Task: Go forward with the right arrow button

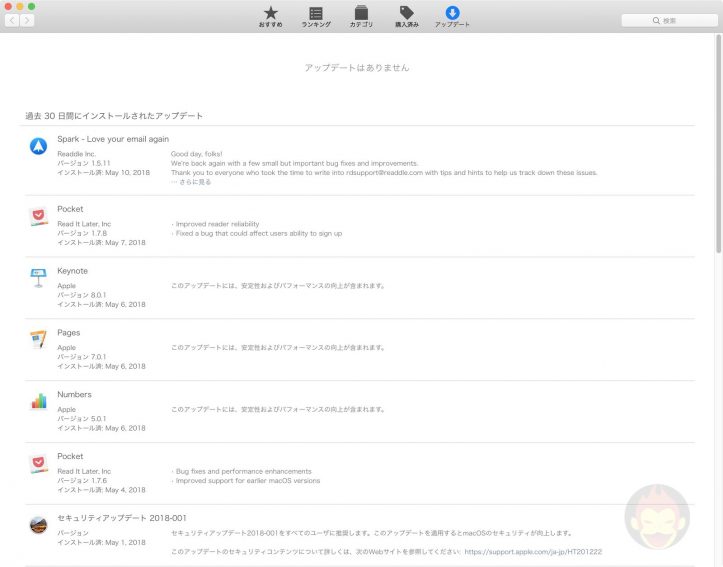Action: pyautogui.click(x=27, y=20)
